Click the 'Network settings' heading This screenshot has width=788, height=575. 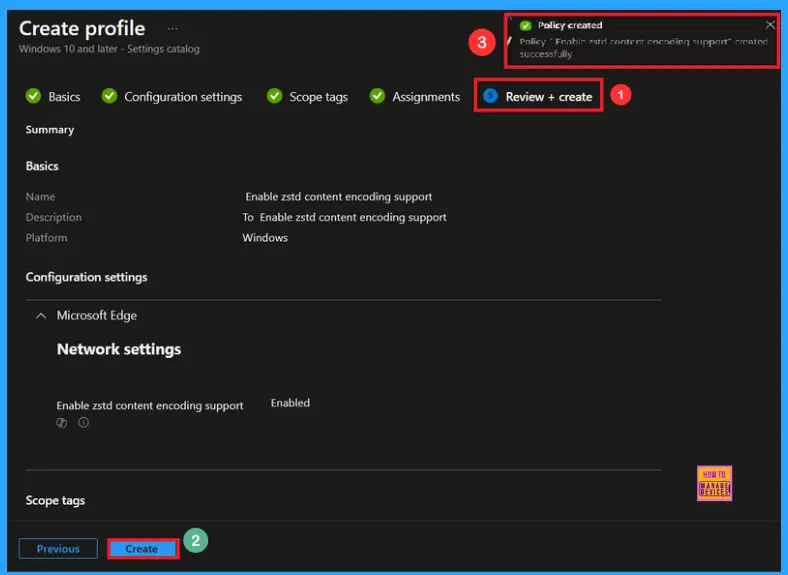pos(119,349)
